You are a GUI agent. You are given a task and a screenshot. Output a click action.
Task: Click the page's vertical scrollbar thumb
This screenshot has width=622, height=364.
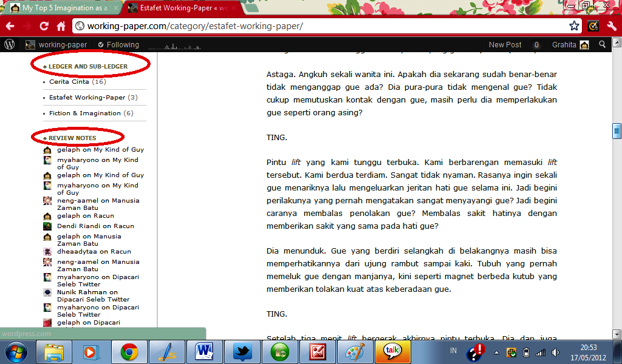pos(617,130)
